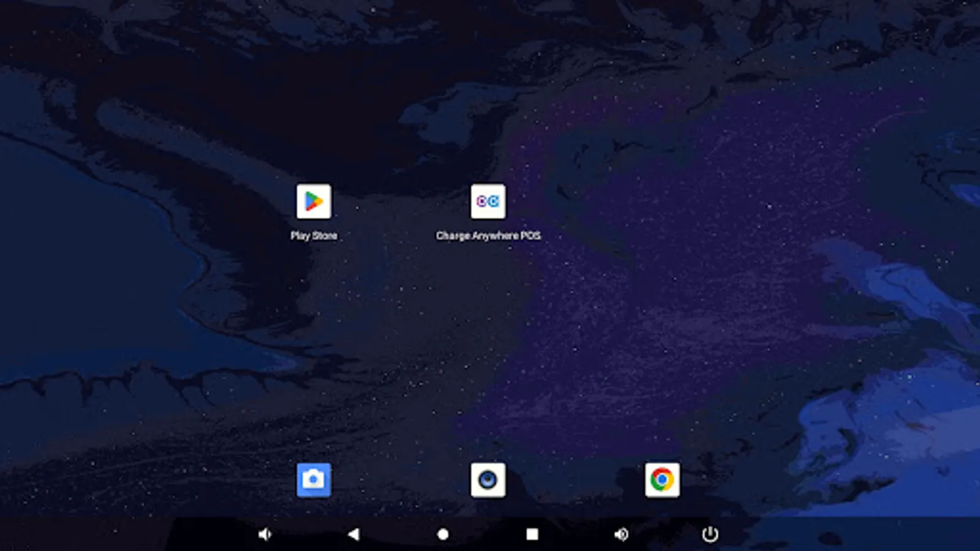Click the "Charge Anywhere POS" label

(x=488, y=236)
